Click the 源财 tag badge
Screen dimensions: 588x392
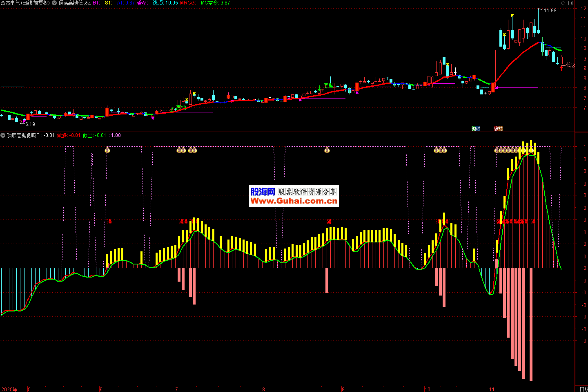(476, 129)
